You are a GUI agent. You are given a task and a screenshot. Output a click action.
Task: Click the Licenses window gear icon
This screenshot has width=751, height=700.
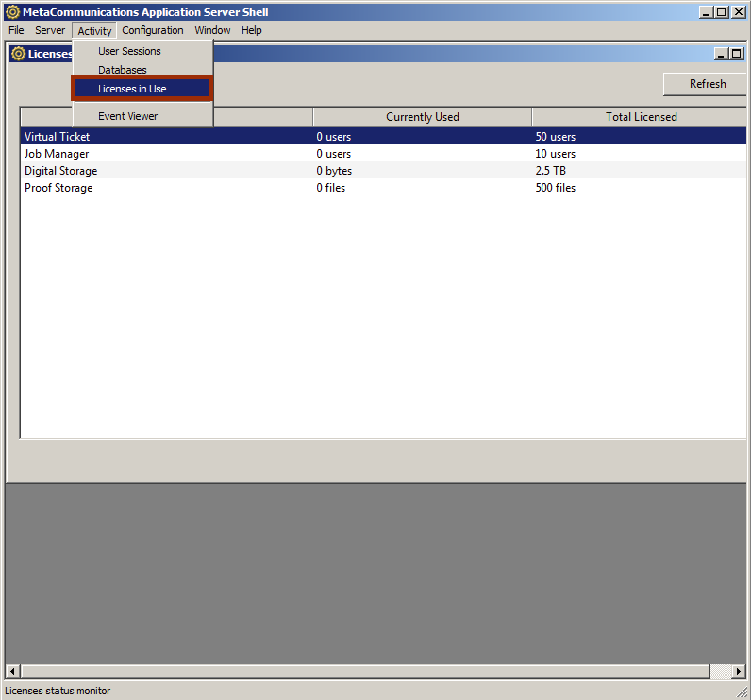point(18,54)
